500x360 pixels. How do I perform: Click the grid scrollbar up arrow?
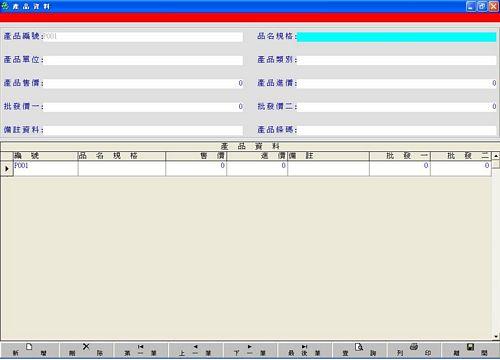click(x=496, y=156)
